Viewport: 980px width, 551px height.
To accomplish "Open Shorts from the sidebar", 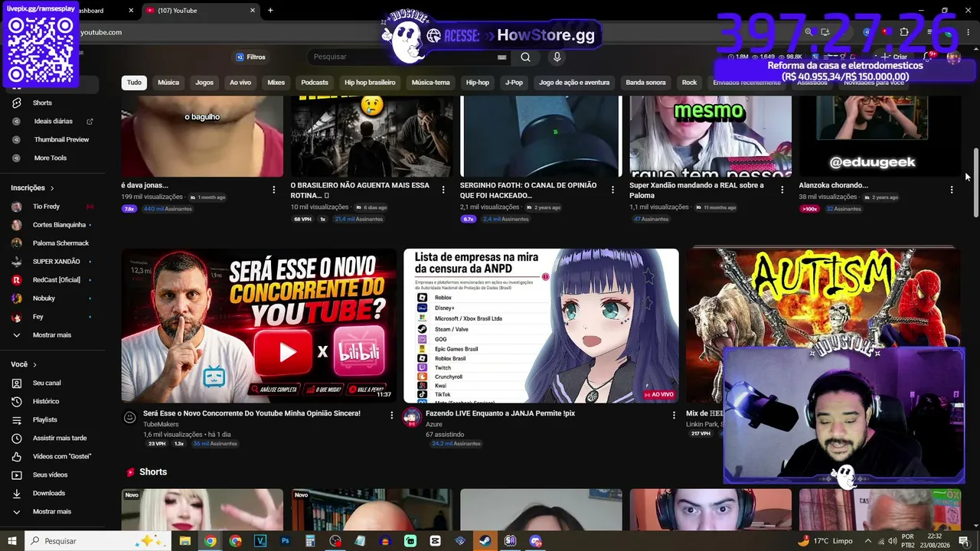I will 42,103.
